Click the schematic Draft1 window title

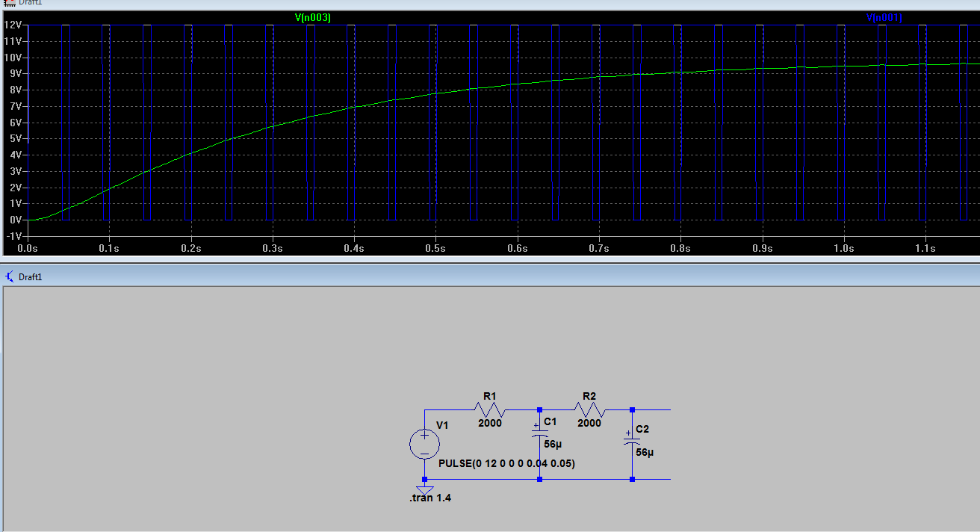(x=31, y=276)
